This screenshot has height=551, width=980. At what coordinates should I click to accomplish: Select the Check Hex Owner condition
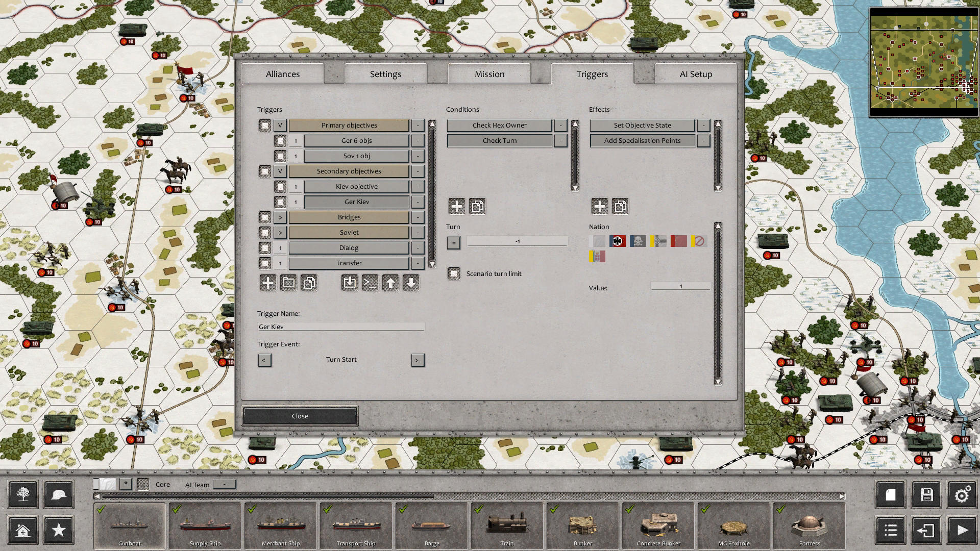pos(499,125)
